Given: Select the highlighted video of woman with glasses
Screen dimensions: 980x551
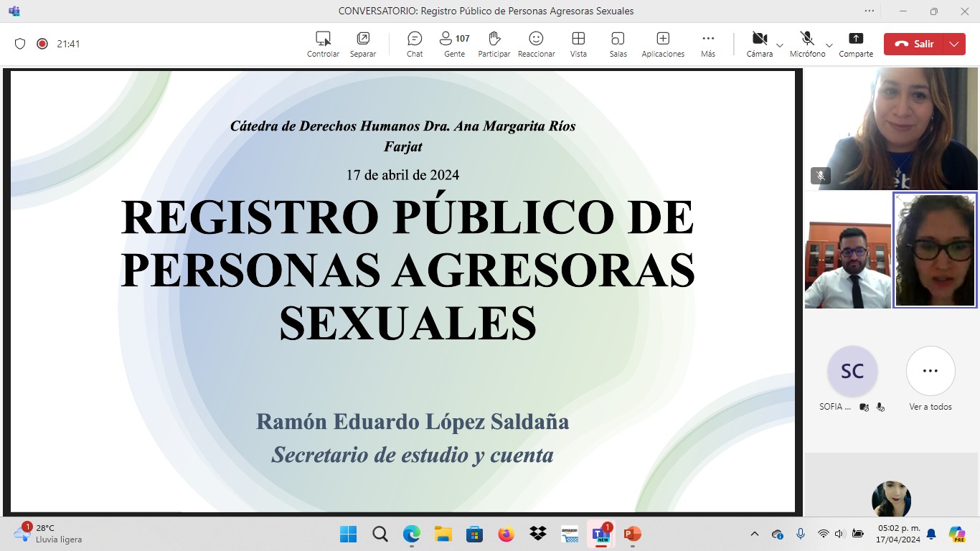Looking at the screenshot, I should coord(935,250).
